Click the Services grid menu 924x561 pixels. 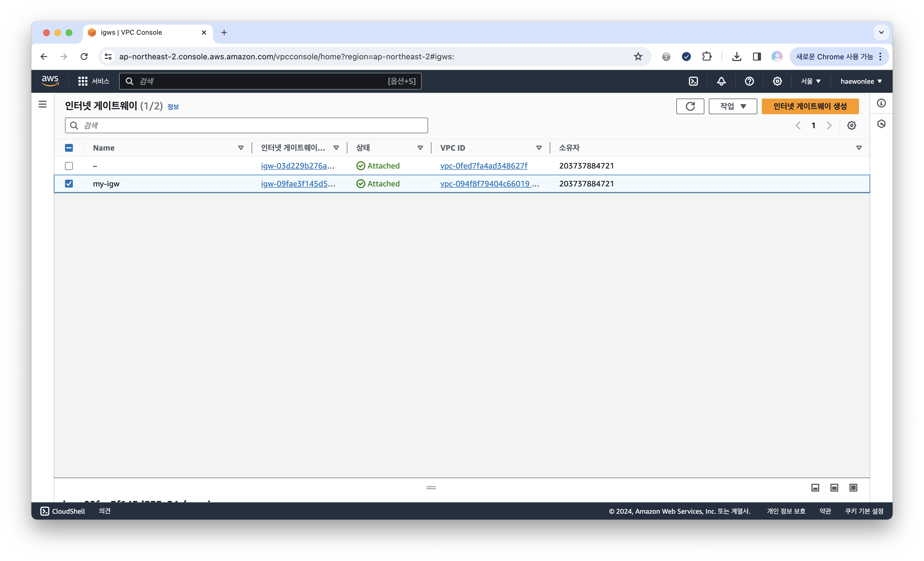click(82, 81)
